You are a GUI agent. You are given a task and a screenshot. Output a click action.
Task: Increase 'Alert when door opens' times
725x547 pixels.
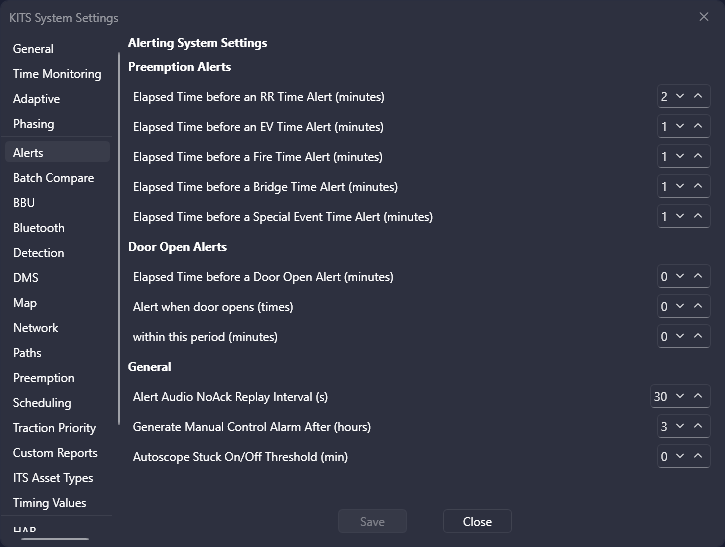point(698,307)
